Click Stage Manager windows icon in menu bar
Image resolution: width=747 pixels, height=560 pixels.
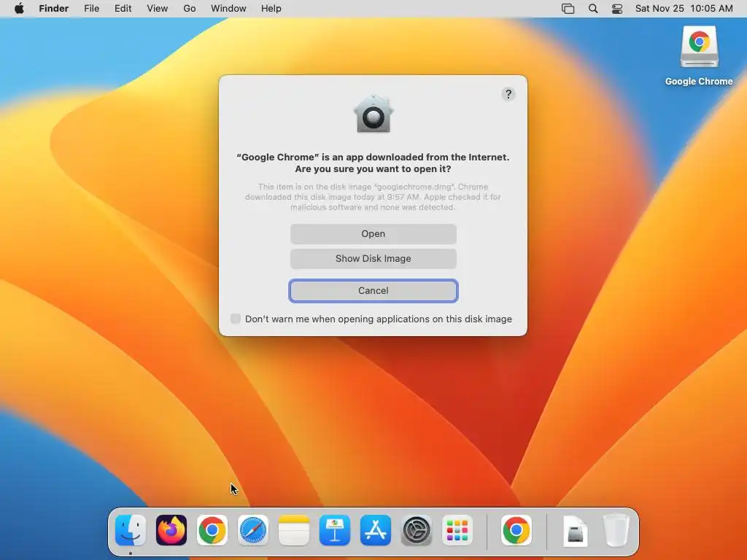click(568, 9)
